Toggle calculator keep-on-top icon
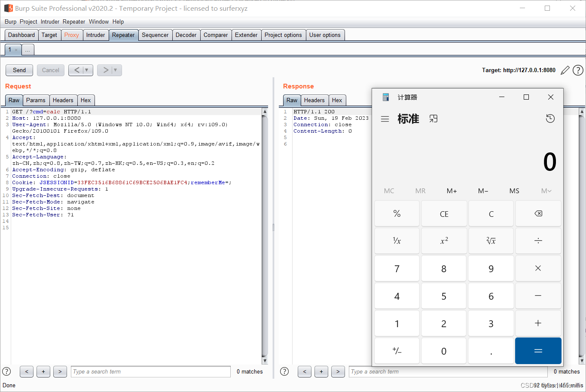Image resolution: width=586 pixels, height=392 pixels. tap(433, 119)
